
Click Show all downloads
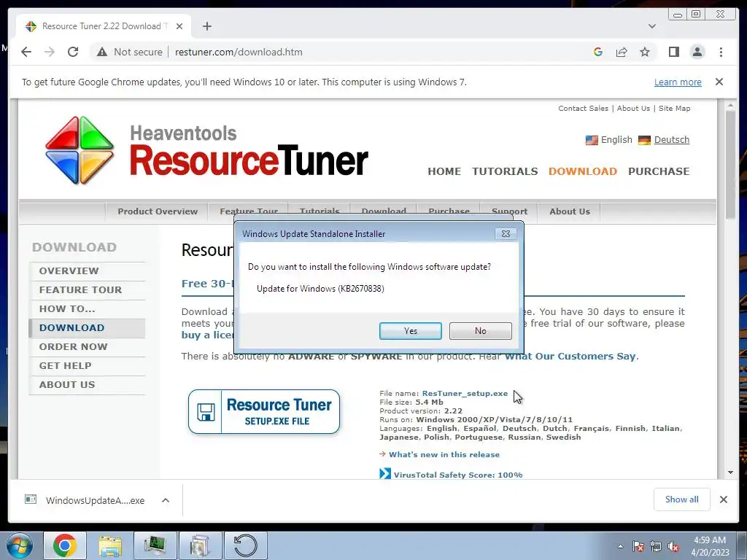(x=681, y=499)
